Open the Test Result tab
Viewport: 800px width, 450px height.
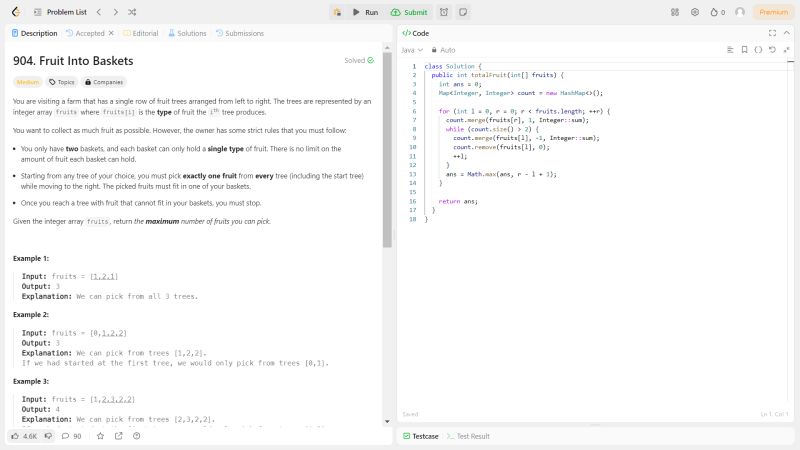468,436
